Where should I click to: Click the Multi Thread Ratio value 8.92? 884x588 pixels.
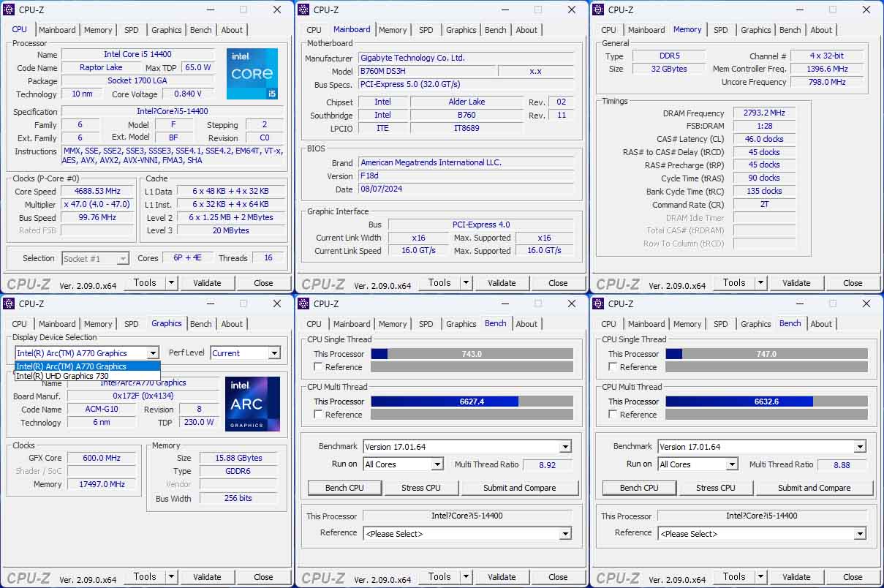pos(546,465)
